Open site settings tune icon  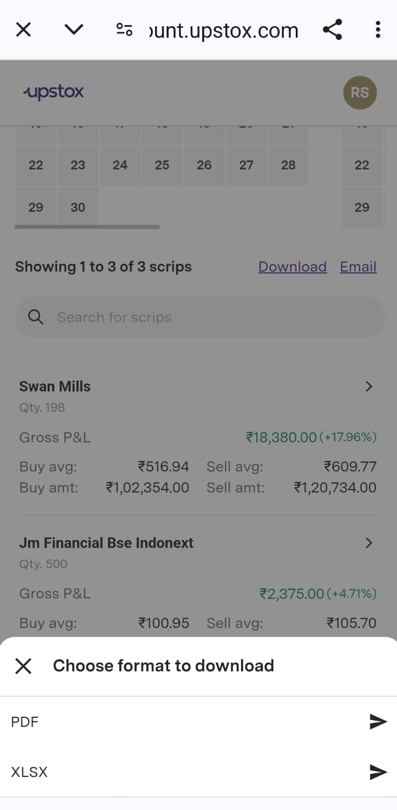coord(124,30)
